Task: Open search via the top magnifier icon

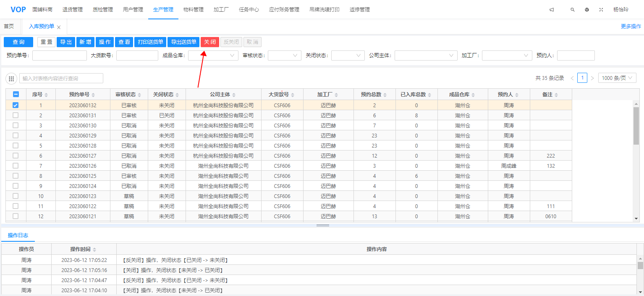Action: point(572,10)
